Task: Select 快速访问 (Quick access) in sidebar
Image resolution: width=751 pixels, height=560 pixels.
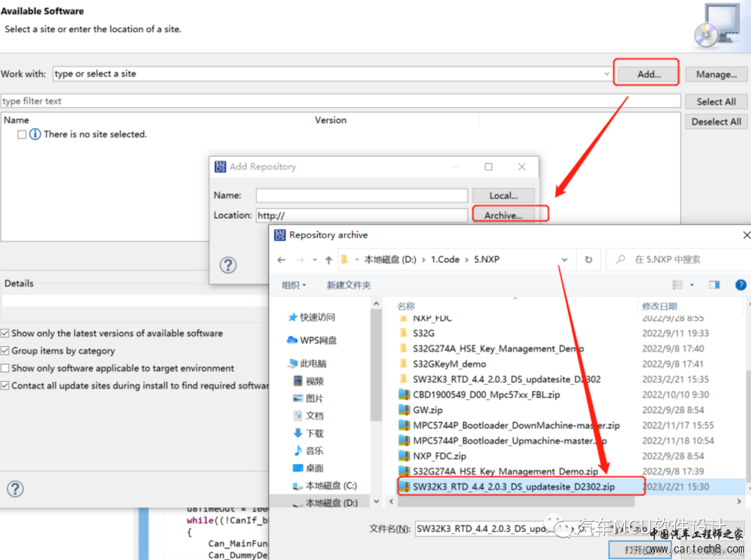Action: [312, 317]
